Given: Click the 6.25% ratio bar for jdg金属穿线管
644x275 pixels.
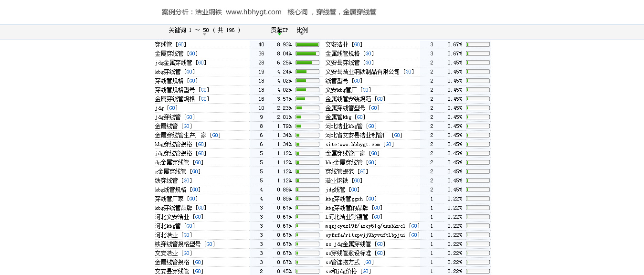Looking at the screenshot, I should pyautogui.click(x=307, y=63).
